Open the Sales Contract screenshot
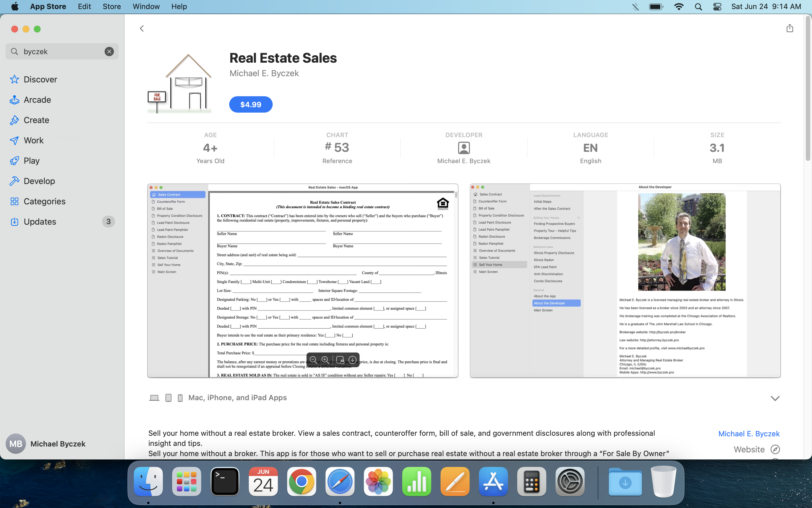Image resolution: width=812 pixels, height=508 pixels. coord(303,281)
